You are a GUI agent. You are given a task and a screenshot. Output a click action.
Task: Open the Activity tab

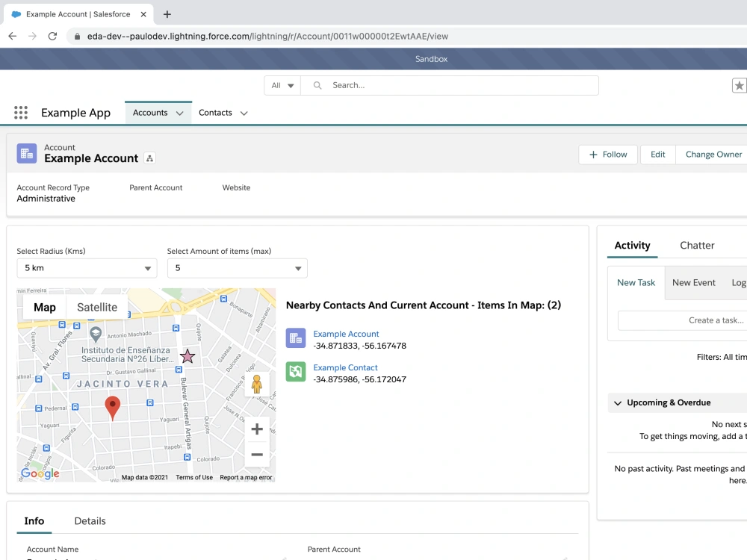[632, 245]
